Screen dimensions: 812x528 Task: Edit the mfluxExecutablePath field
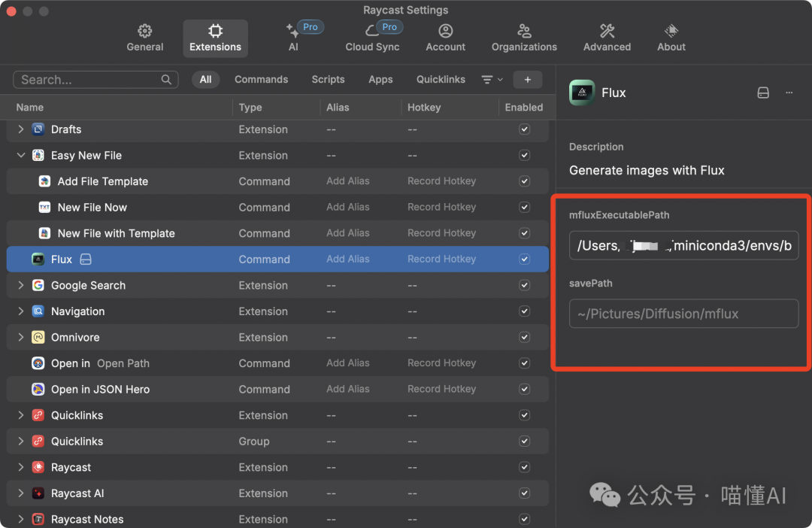coord(683,245)
